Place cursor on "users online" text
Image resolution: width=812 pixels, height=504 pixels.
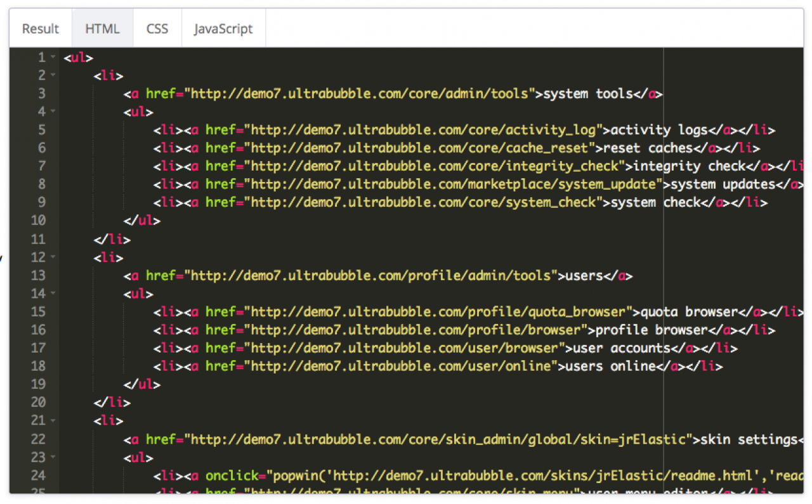click(610, 366)
